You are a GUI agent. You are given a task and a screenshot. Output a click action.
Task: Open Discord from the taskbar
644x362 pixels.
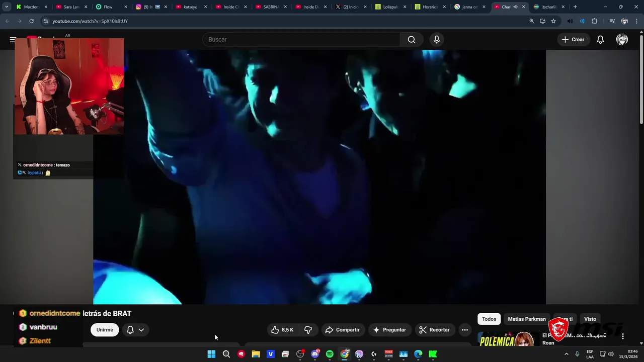click(315, 354)
